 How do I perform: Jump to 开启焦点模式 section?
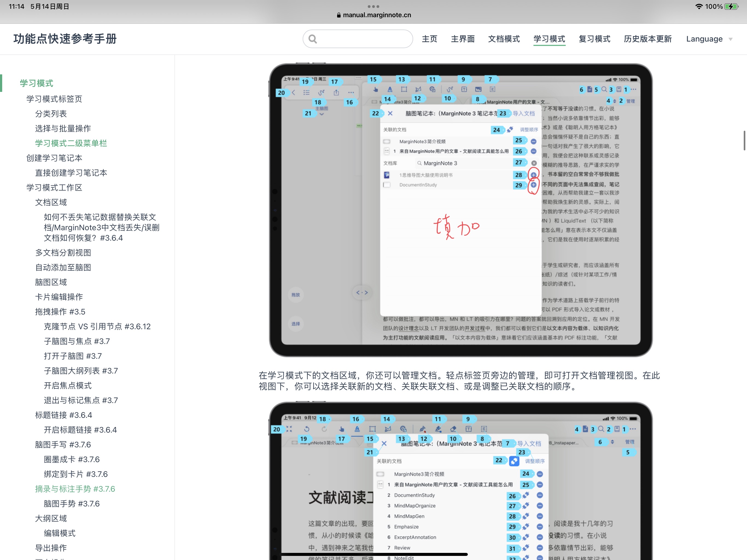(x=68, y=385)
